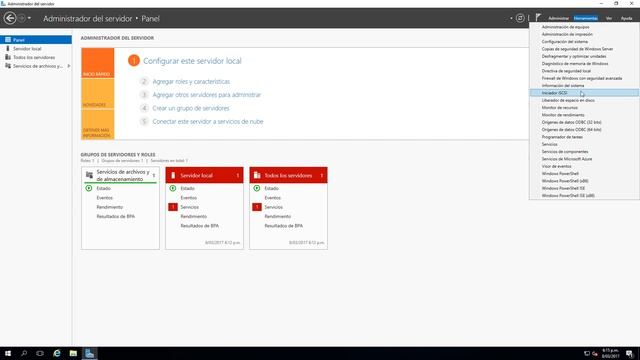Click green status icon in Servidor local tile

[x=173, y=188]
